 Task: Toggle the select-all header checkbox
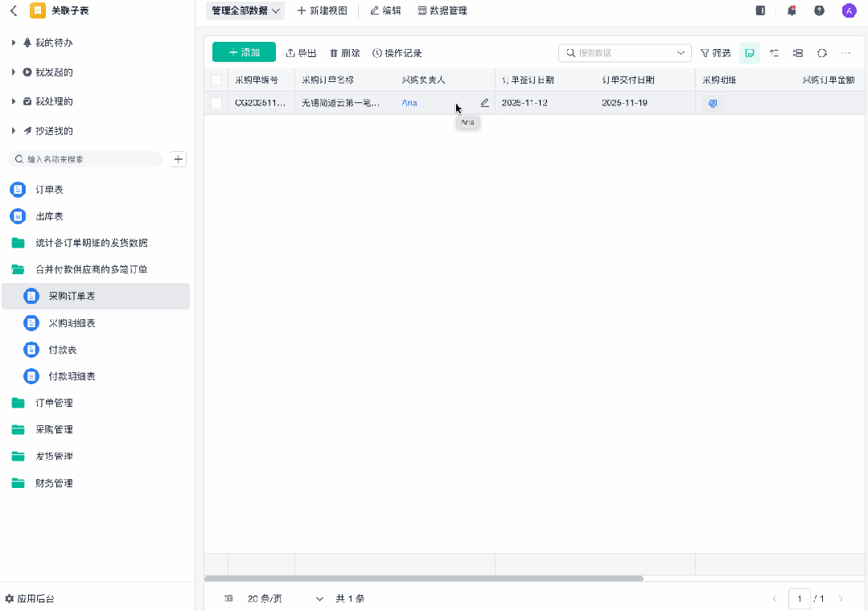pos(216,80)
